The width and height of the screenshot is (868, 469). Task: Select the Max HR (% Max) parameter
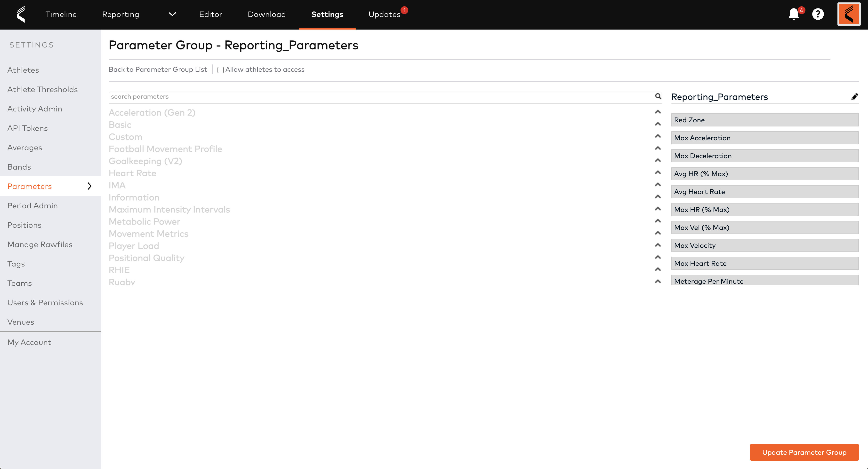pos(764,209)
